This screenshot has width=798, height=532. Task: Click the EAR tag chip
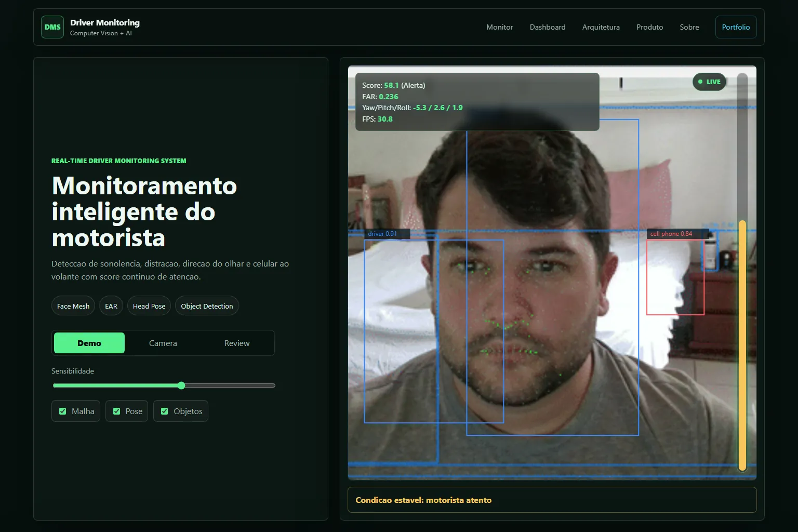coord(111,306)
